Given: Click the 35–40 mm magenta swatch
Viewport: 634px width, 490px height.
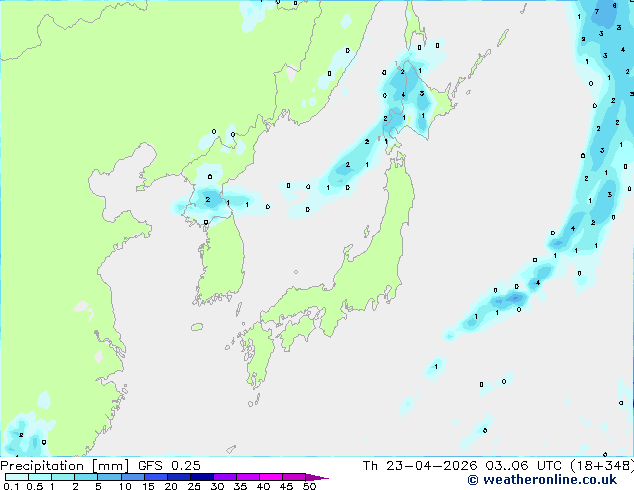Looking at the screenshot, I should (247, 477).
